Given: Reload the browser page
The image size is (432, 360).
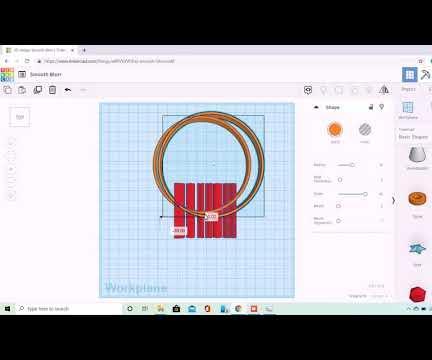Looking at the screenshot, I should point(27,61).
